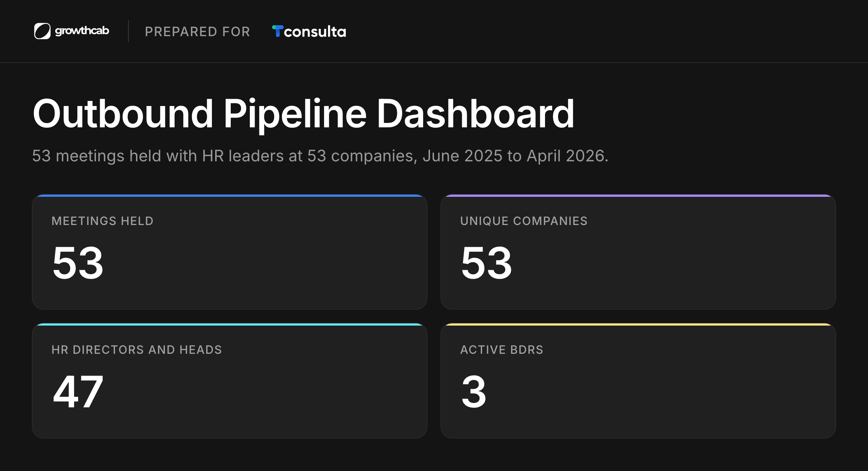Click the Active BDRs value 3

[x=474, y=392]
